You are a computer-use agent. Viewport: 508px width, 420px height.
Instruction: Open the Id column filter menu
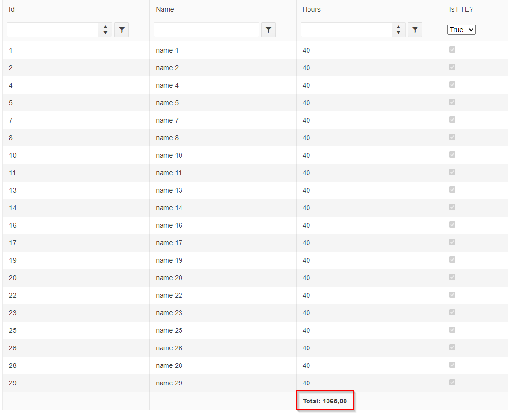coord(122,30)
